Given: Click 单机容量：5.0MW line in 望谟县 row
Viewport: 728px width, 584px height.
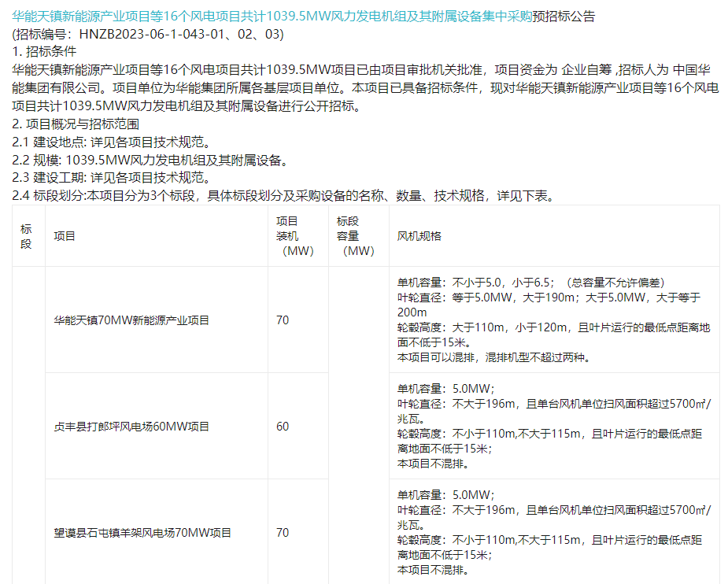Looking at the screenshot, I should pos(446,495).
